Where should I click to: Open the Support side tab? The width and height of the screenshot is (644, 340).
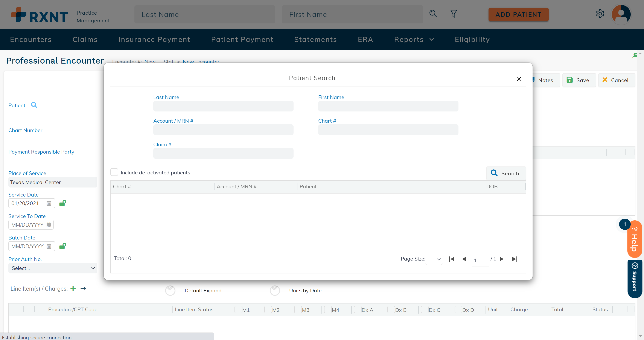(x=635, y=279)
